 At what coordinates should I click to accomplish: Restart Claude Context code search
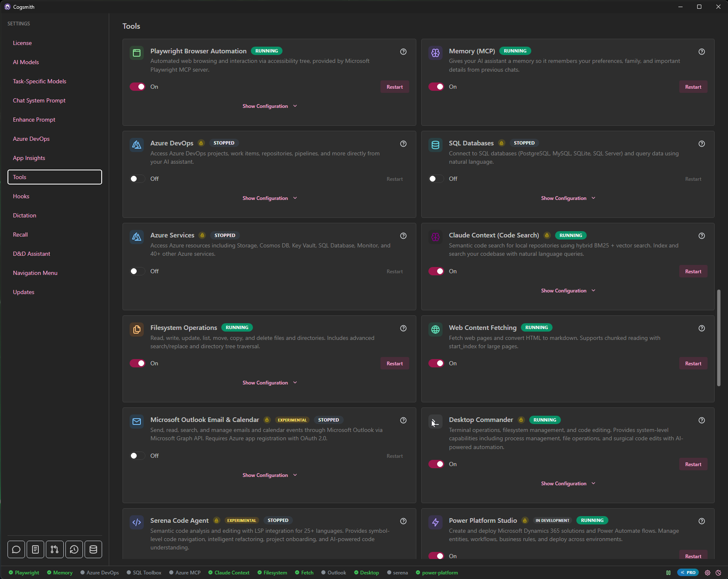[x=693, y=272]
